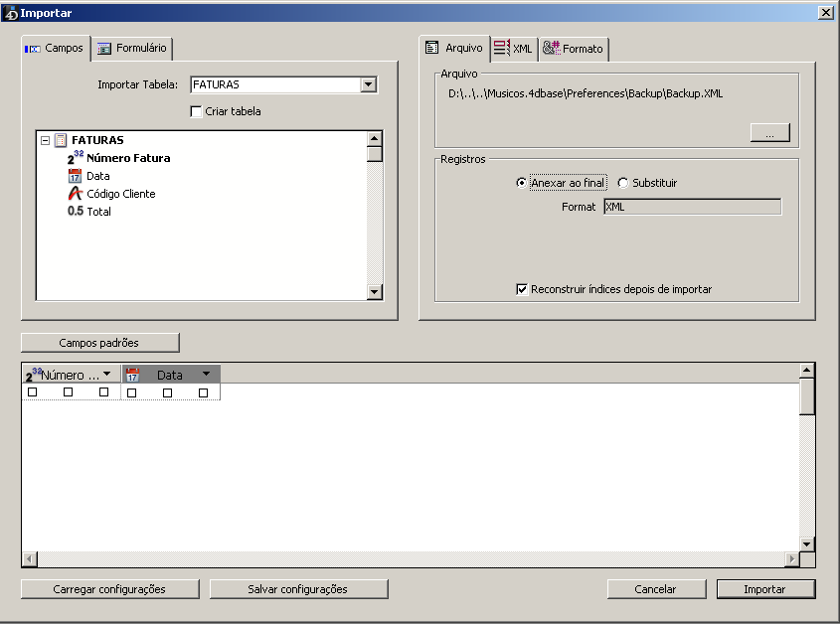Enable the Criar tabela checkbox
The image size is (840, 624).
[x=196, y=111]
